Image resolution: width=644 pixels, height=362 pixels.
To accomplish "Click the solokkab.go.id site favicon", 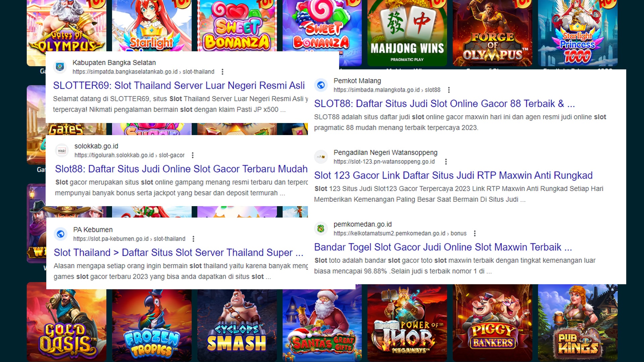I will coord(62,150).
